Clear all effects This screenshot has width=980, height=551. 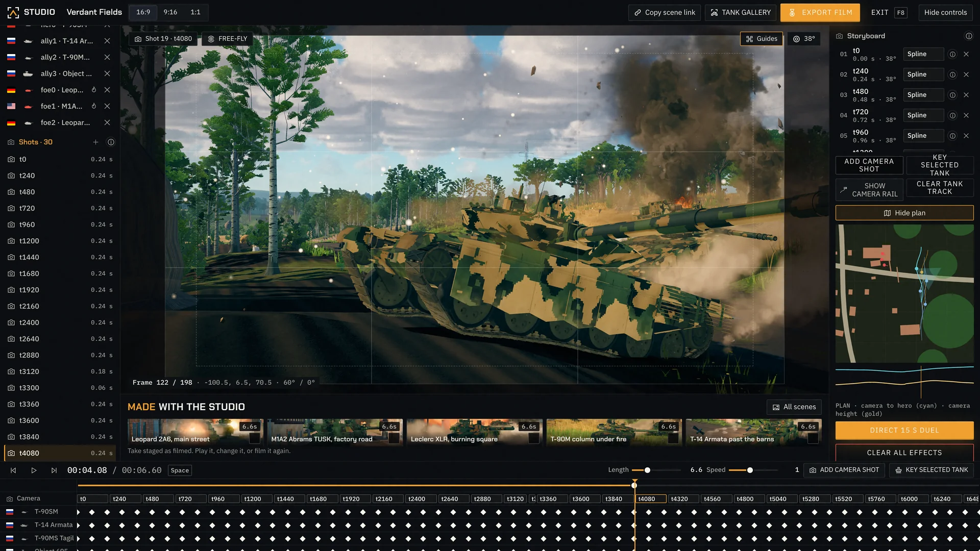(904, 453)
